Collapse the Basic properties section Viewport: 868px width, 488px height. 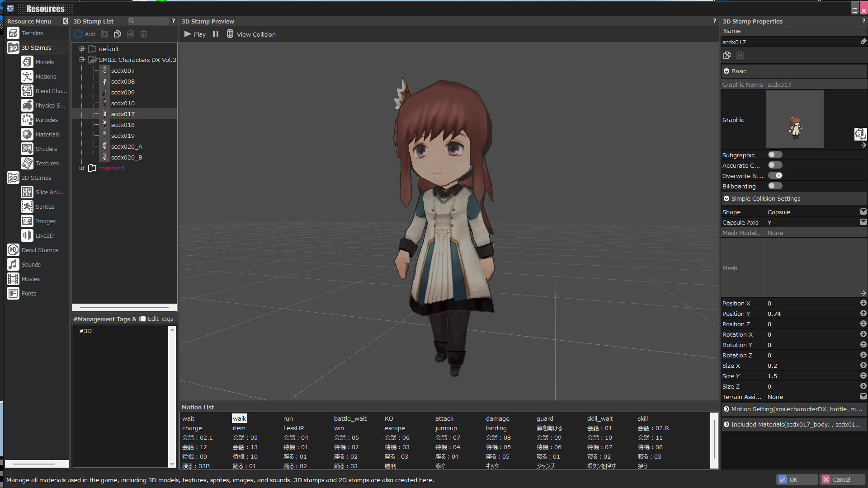[x=726, y=71]
